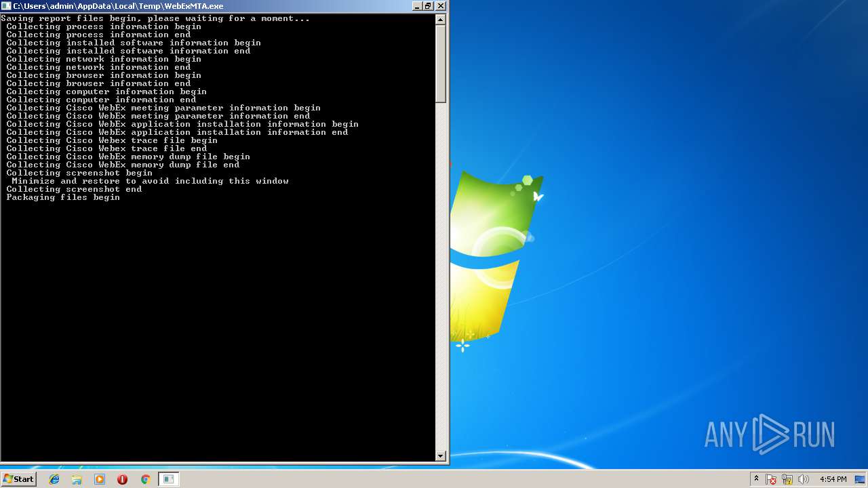Select the WebExMTA console taskbar button
The image size is (868, 488).
168,479
